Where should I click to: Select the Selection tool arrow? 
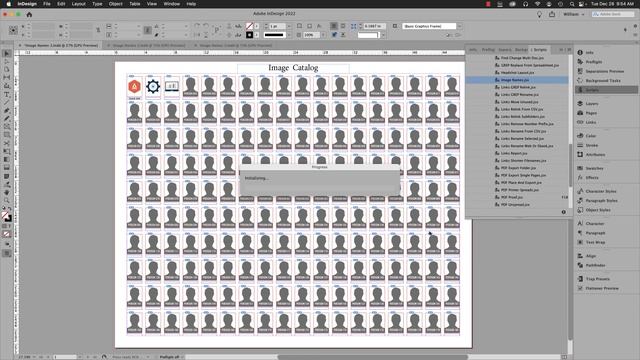tap(7, 53)
